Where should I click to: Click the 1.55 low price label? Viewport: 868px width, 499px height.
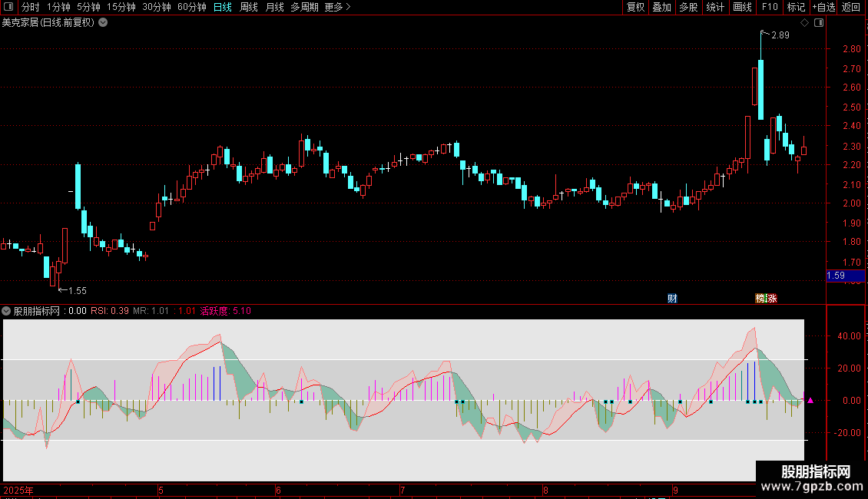[77, 290]
